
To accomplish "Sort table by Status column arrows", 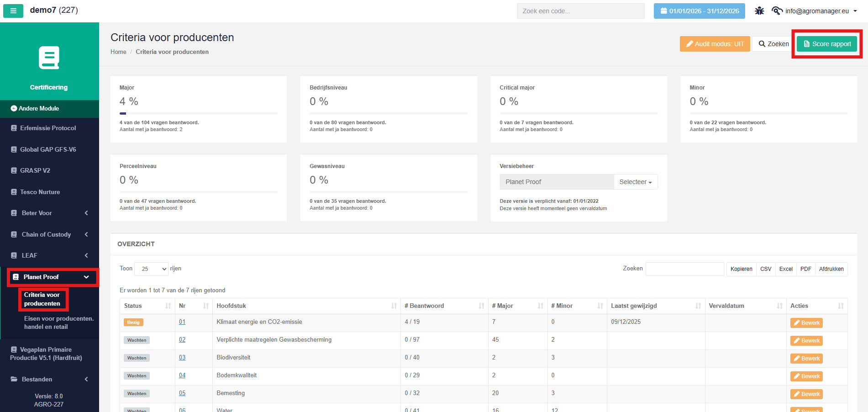I will coord(168,306).
